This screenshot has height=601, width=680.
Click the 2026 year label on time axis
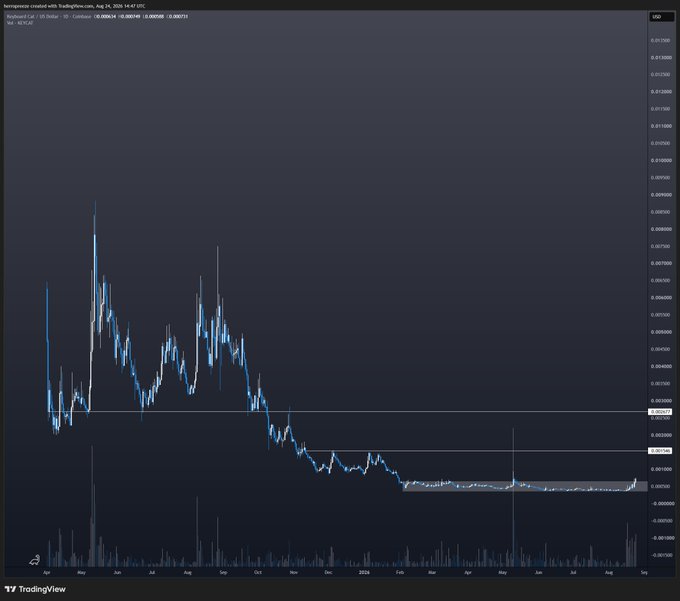coord(364,572)
